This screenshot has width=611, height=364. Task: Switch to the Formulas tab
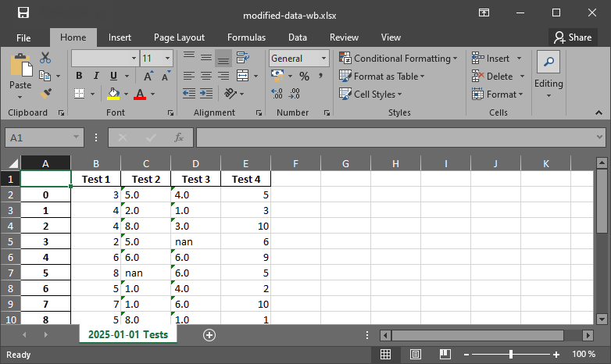(x=246, y=37)
